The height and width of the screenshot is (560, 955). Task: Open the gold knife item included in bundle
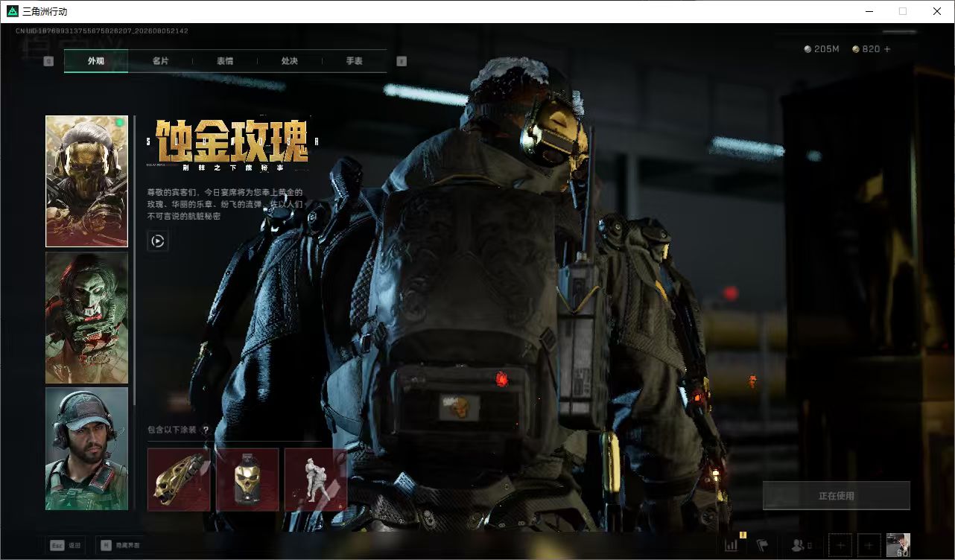pyautogui.click(x=179, y=480)
